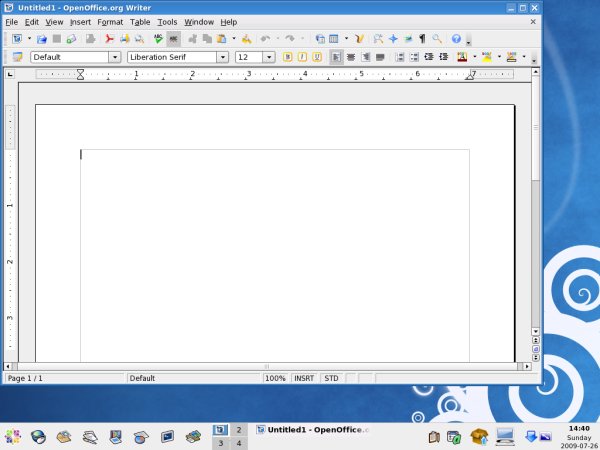Open OpenOffice.org Help
This screenshot has height=450, width=600.
(x=456, y=39)
